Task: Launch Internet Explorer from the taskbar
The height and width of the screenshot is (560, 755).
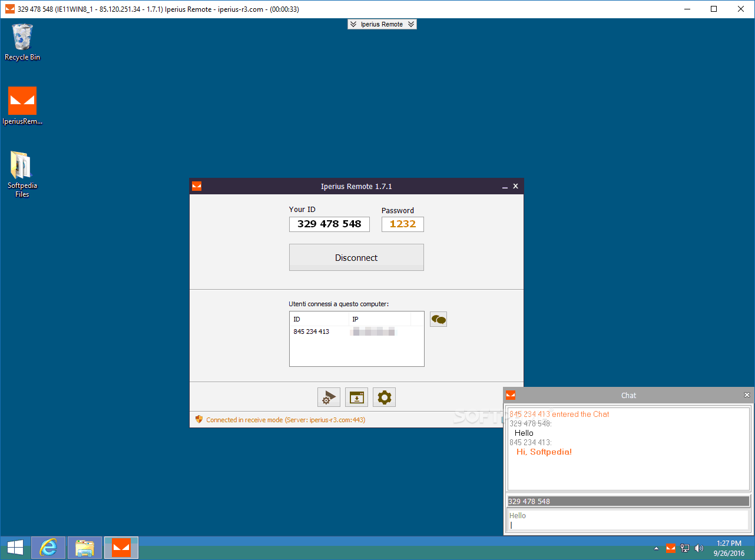Action: (48, 548)
